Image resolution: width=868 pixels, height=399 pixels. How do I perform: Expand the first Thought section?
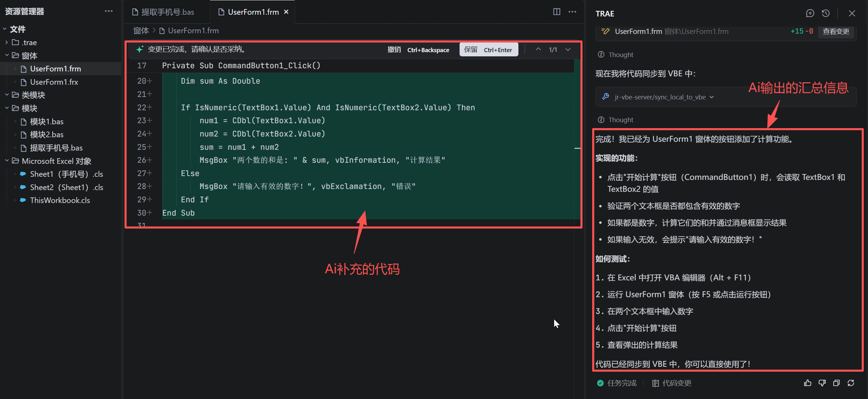pyautogui.click(x=620, y=55)
